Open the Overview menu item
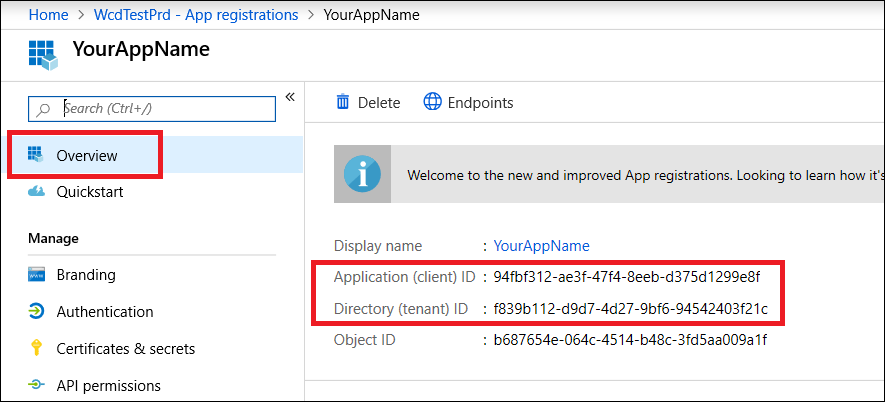Screen dimensions: 885x402 (87, 156)
